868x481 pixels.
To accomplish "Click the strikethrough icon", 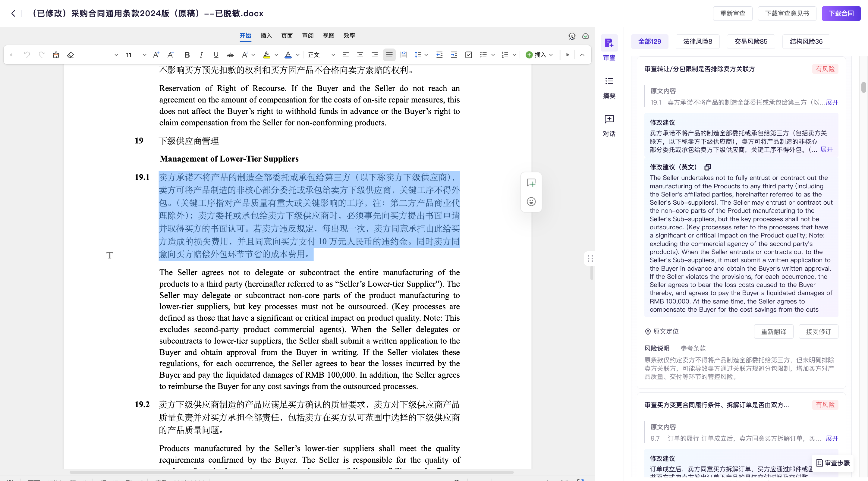I will [231, 55].
